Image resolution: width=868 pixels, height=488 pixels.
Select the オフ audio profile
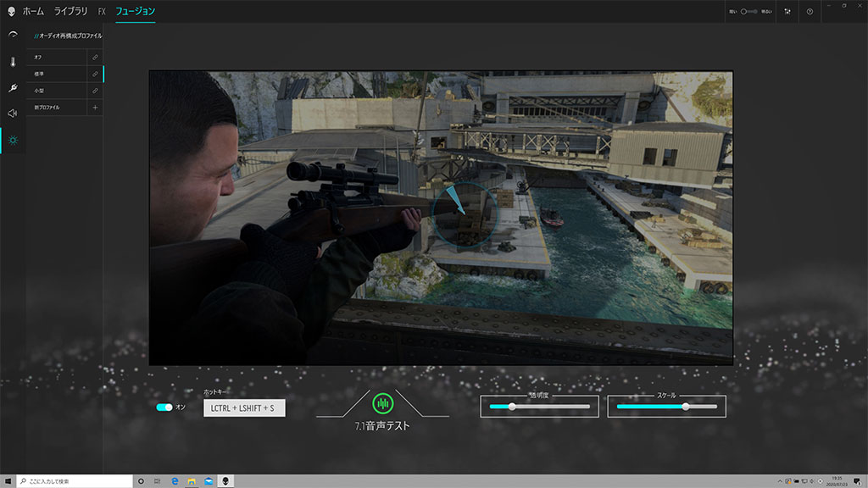pos(57,57)
